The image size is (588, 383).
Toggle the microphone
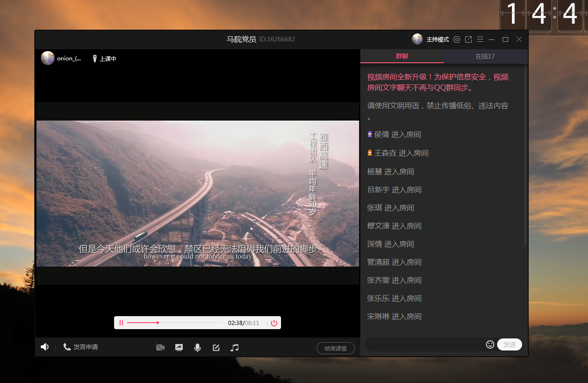click(198, 347)
